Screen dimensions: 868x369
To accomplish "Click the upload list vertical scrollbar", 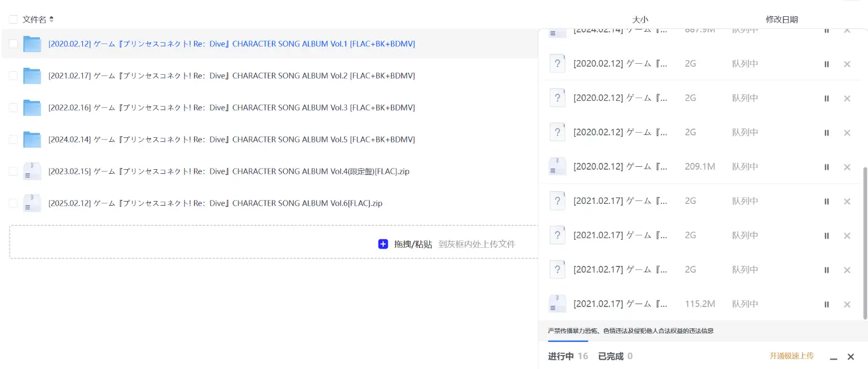I will (865, 243).
